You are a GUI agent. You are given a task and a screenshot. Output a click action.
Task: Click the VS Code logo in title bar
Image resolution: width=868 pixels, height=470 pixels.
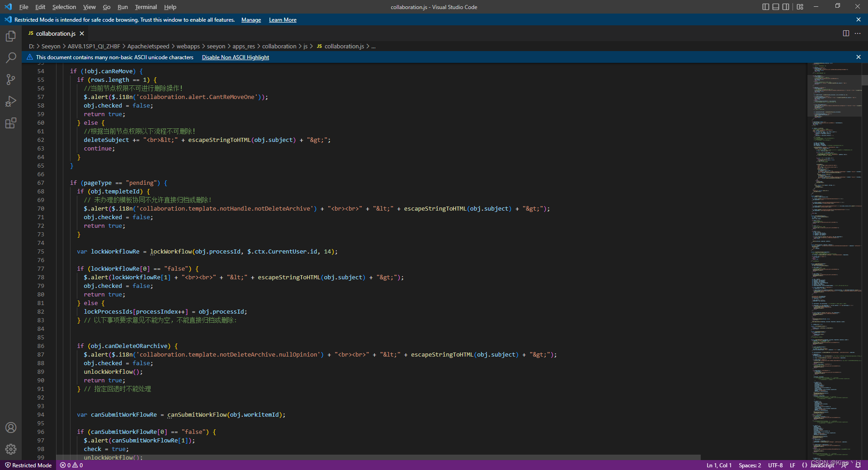pyautogui.click(x=8, y=7)
